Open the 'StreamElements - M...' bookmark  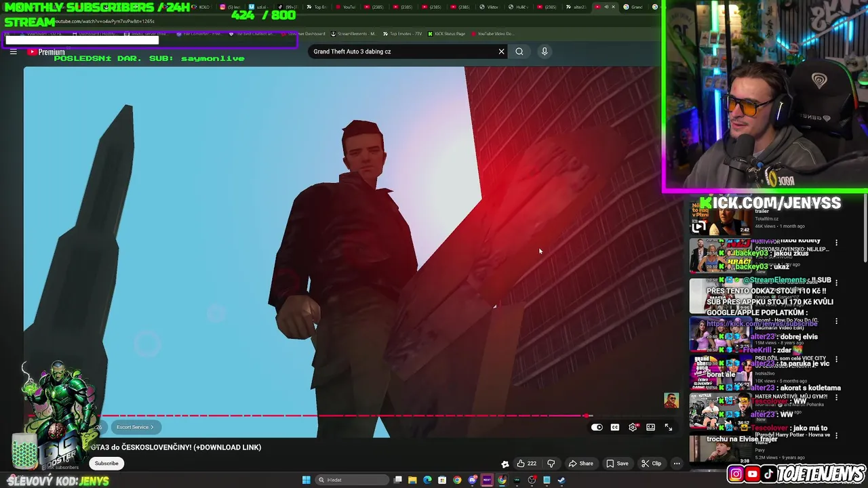coord(353,34)
